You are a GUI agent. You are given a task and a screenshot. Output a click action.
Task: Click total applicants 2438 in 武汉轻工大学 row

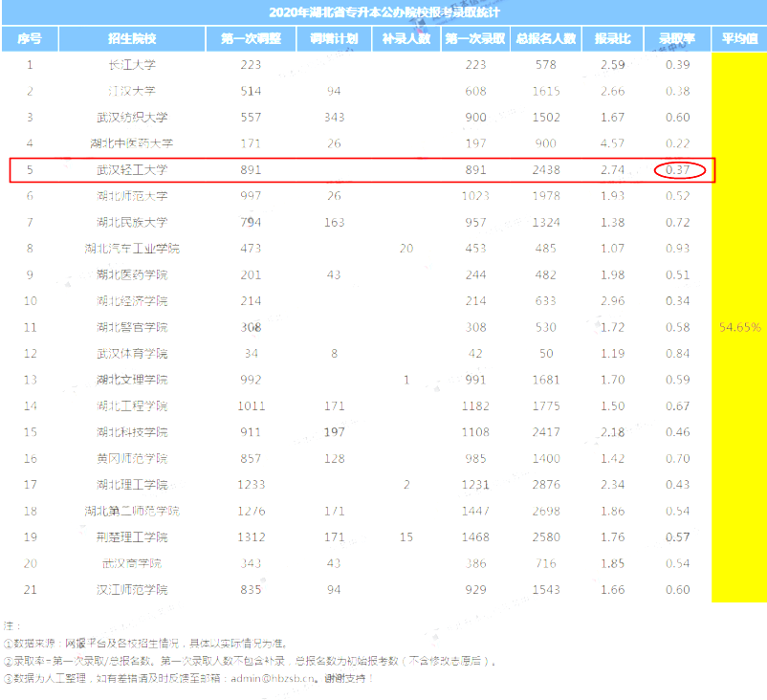click(x=546, y=170)
